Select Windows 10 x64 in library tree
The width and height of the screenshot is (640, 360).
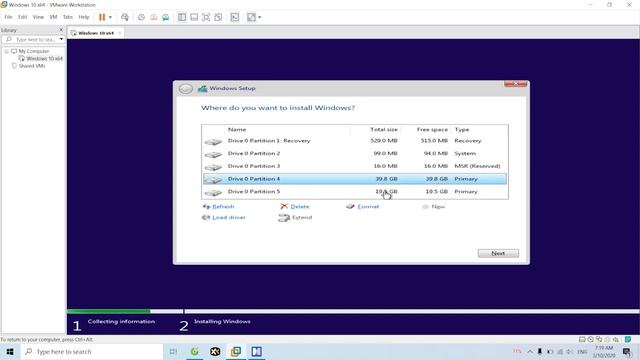tap(44, 59)
